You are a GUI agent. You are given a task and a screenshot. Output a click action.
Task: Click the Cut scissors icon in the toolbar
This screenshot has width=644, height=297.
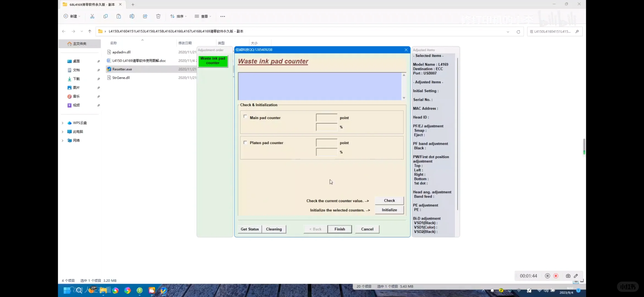coord(92,16)
